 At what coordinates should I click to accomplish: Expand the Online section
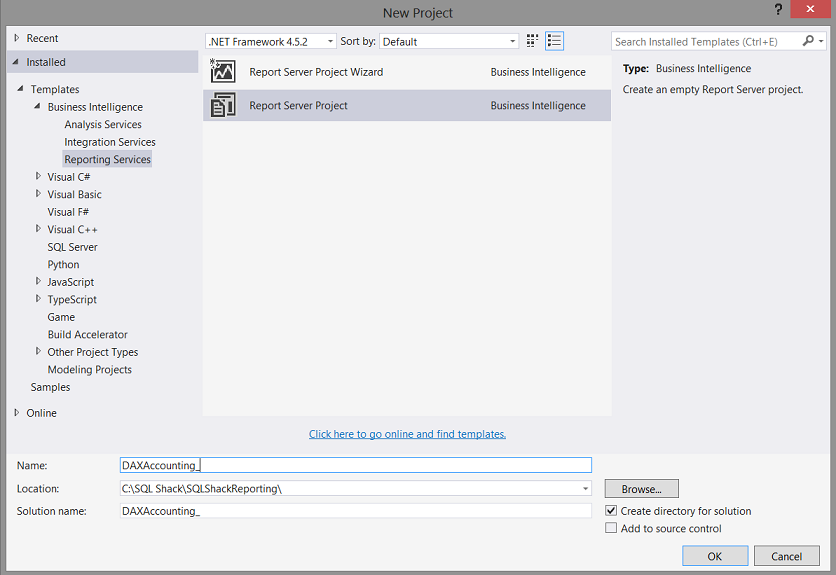(17, 412)
